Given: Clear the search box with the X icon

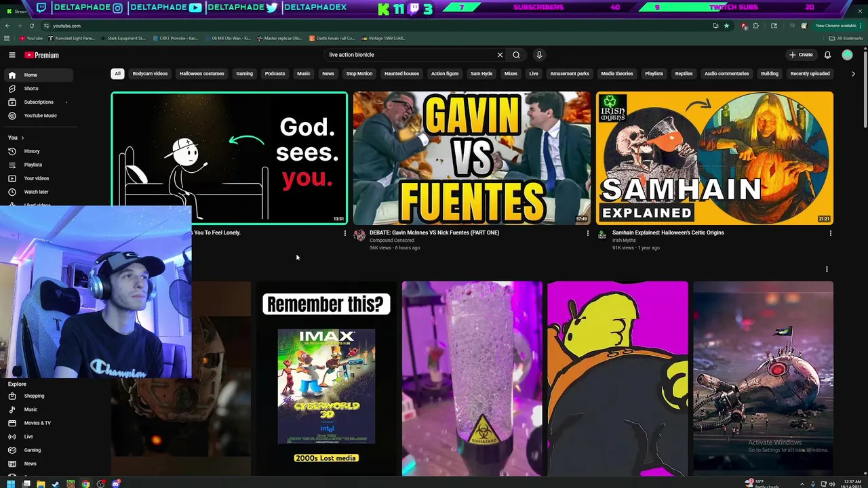Looking at the screenshot, I should pos(500,55).
